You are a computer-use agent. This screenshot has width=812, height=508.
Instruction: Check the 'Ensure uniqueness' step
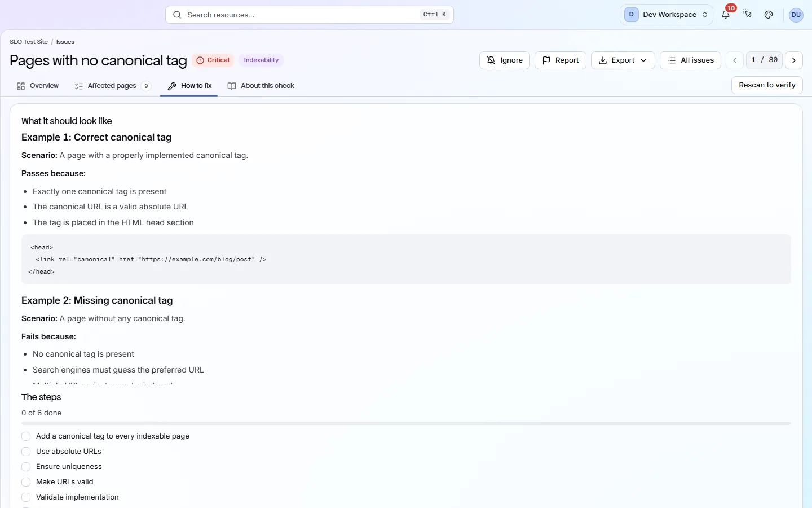coord(26,467)
